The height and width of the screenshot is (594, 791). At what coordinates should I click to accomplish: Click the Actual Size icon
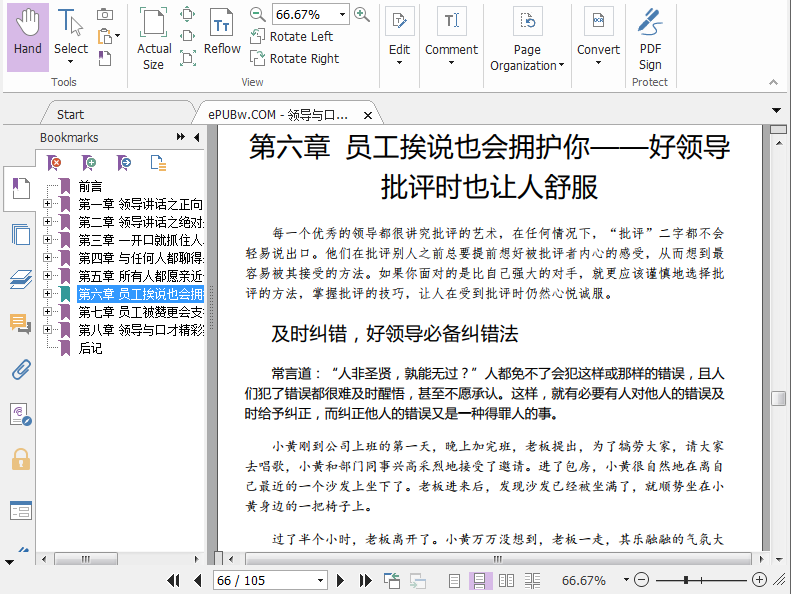(154, 38)
